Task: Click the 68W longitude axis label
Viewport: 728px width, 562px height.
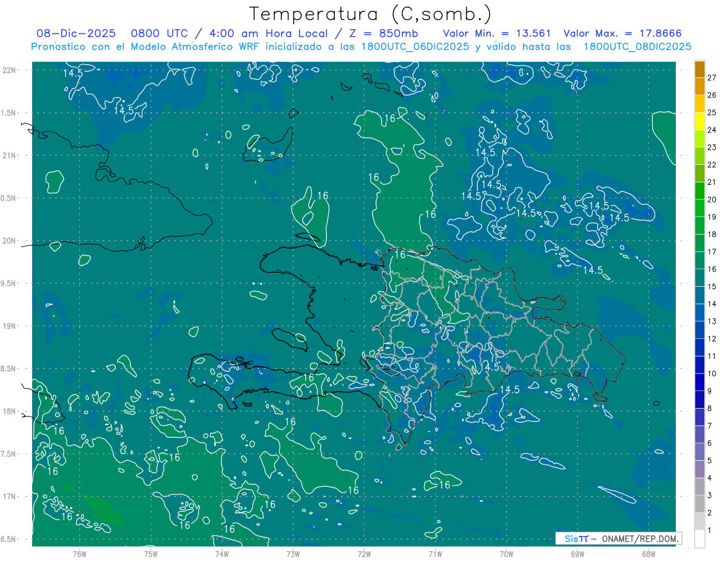Action: pos(648,554)
